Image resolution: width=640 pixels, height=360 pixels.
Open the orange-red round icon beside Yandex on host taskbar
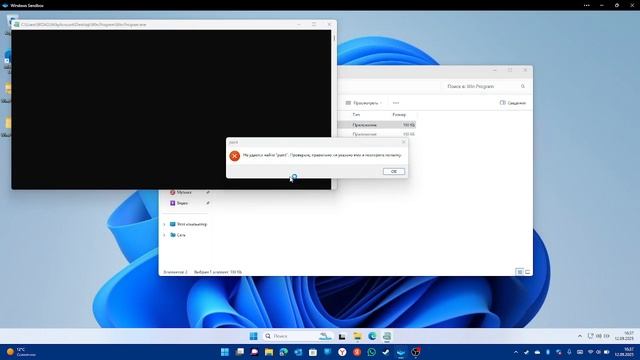[x=357, y=352]
